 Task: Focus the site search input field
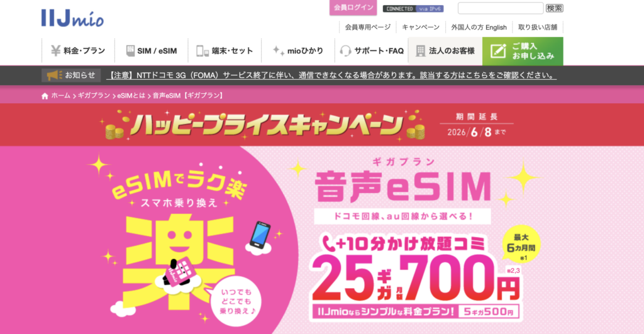coord(501,8)
